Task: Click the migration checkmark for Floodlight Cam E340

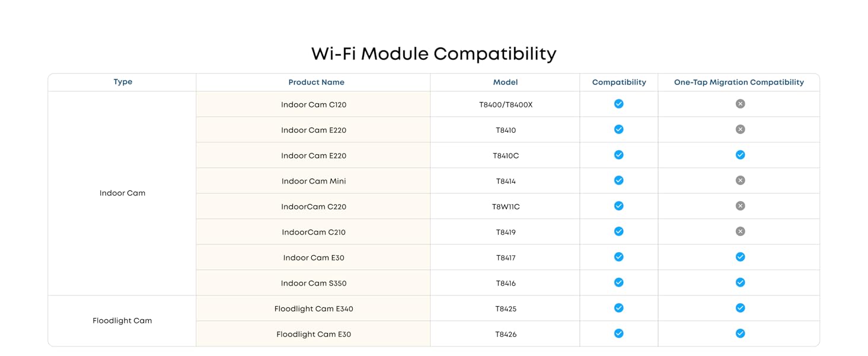Action: pos(740,308)
